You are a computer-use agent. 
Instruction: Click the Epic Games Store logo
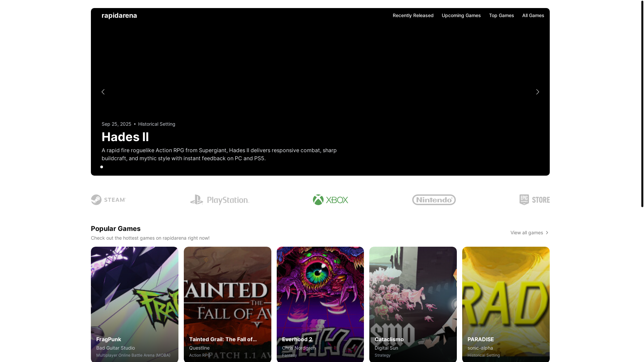pyautogui.click(x=534, y=200)
